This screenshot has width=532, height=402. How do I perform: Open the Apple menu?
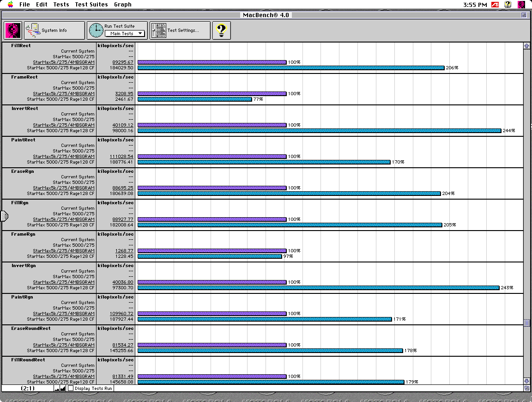click(x=10, y=5)
